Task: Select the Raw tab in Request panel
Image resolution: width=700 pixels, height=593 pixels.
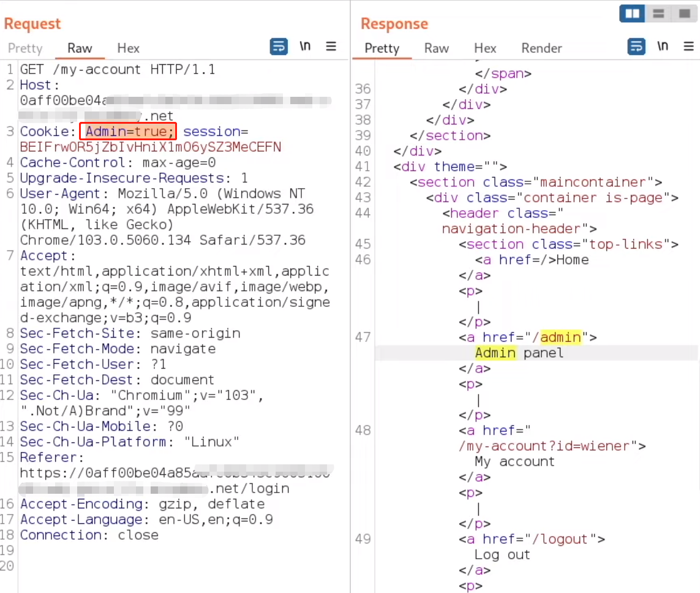Action: tap(80, 48)
